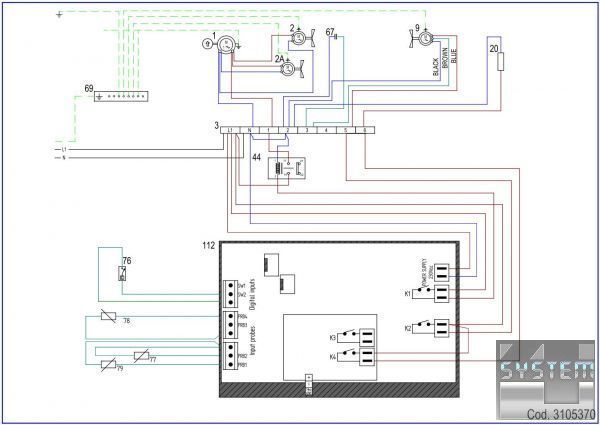The width and height of the screenshot is (600, 425).
Task: Click the compressor symbol labeled 1
Action: click(227, 43)
